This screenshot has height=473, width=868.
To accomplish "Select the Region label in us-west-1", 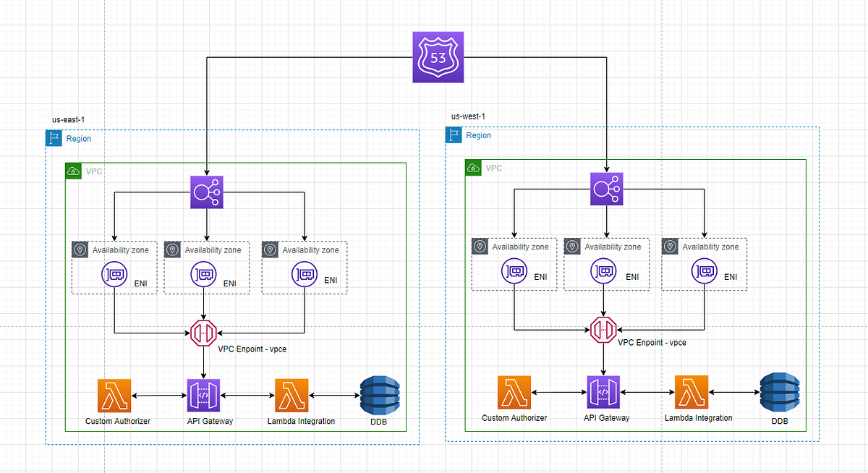I will tap(479, 135).
